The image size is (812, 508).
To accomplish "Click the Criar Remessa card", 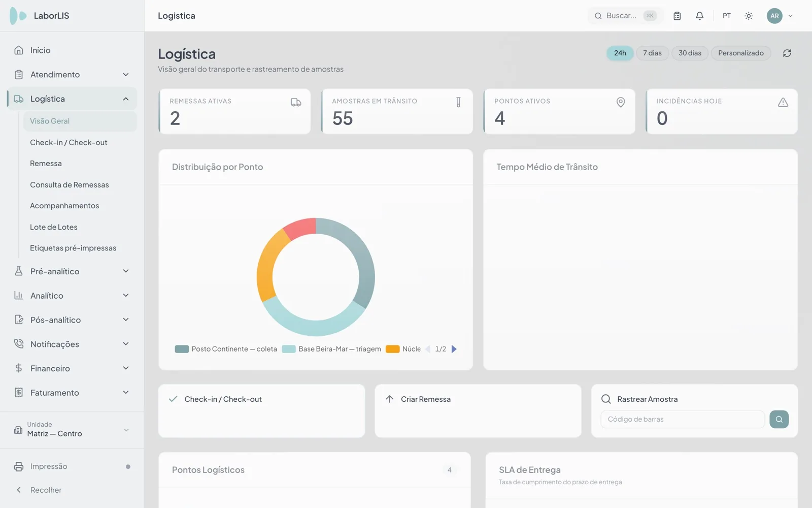I will (478, 411).
